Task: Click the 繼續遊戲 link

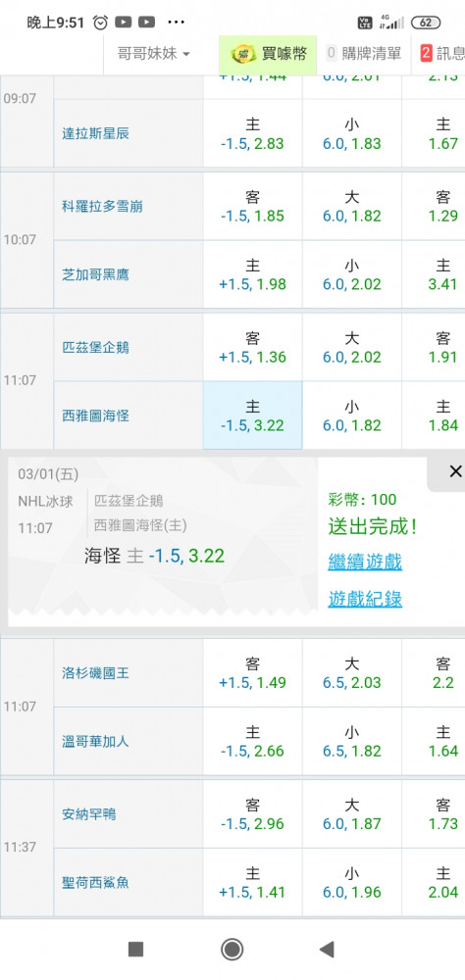Action: tap(365, 562)
